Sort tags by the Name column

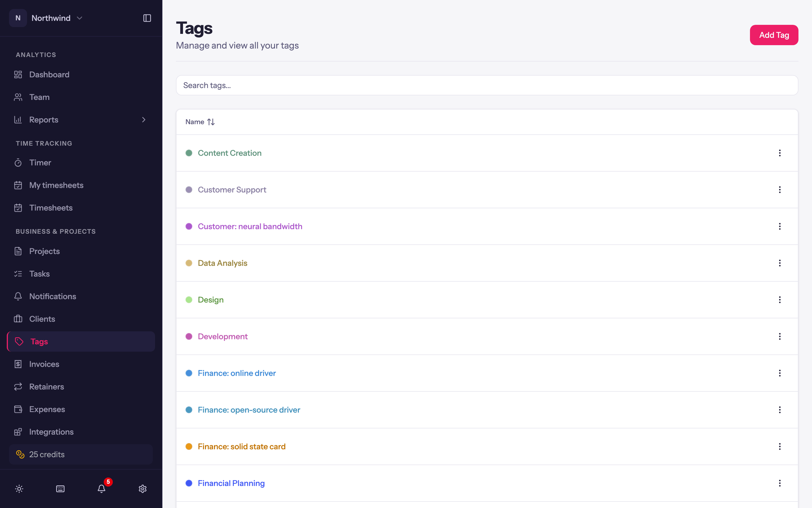pyautogui.click(x=200, y=122)
